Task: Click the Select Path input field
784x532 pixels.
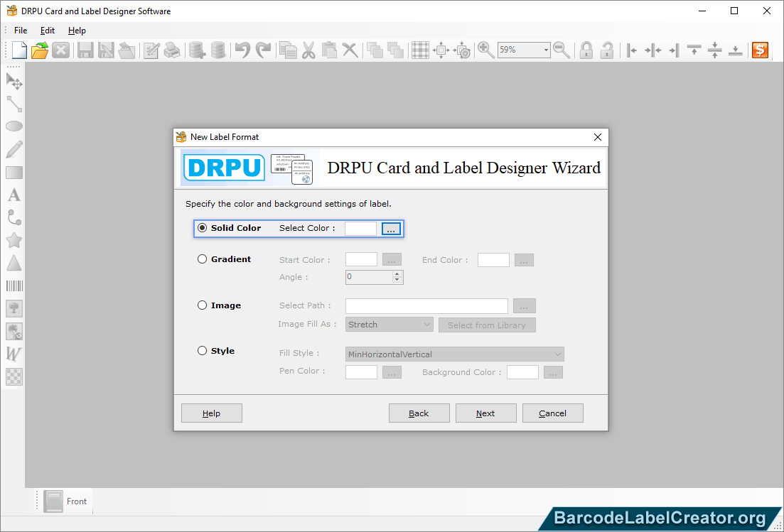Action: click(x=426, y=305)
